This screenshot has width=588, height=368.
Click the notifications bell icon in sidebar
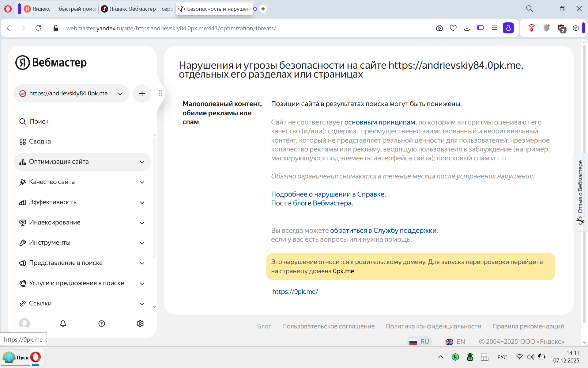(x=63, y=324)
